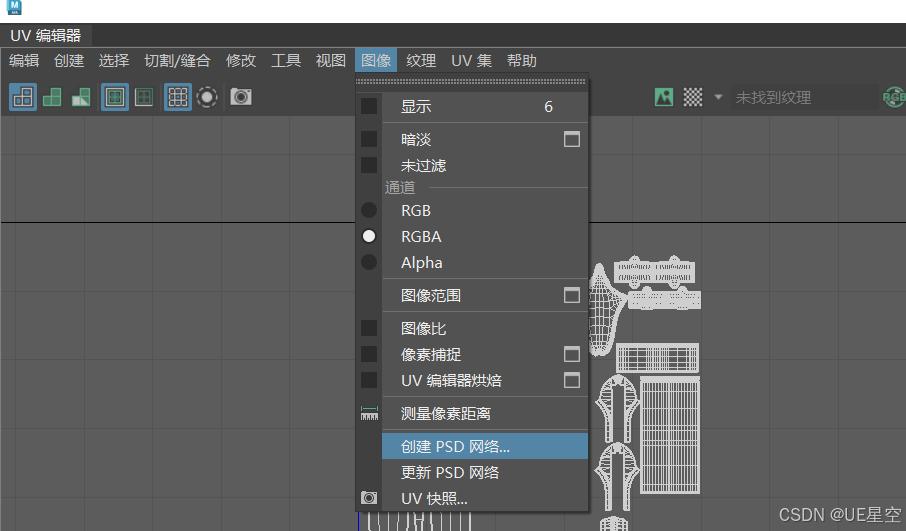906x531 pixels.
Task: Toggle the checker map texture icon
Action: coord(693,97)
